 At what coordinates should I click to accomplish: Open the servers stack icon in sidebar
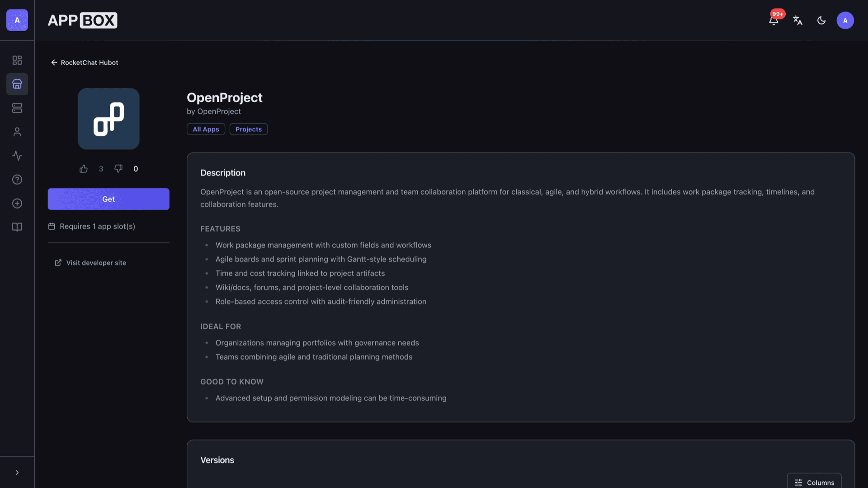(x=17, y=108)
